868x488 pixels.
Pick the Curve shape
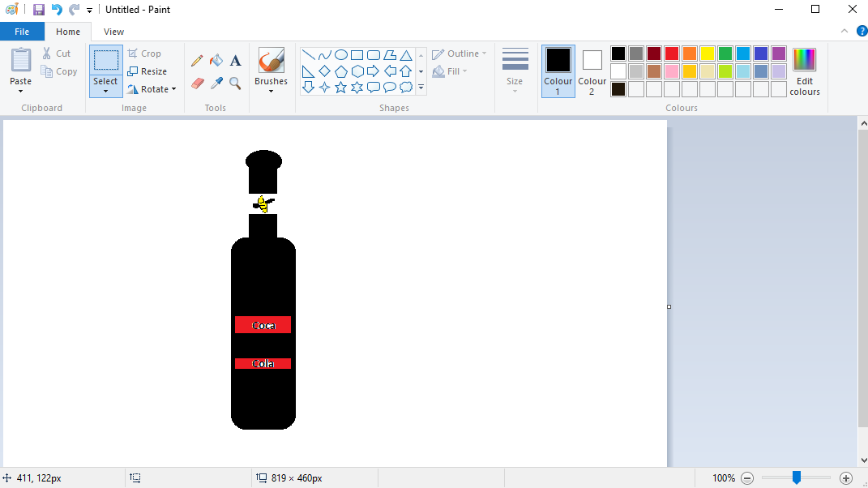[x=325, y=55]
